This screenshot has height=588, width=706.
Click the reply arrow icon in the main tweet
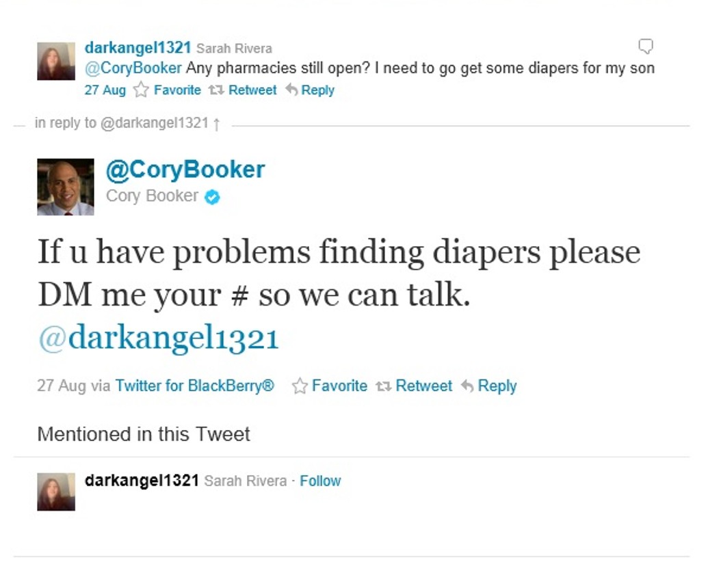click(467, 386)
